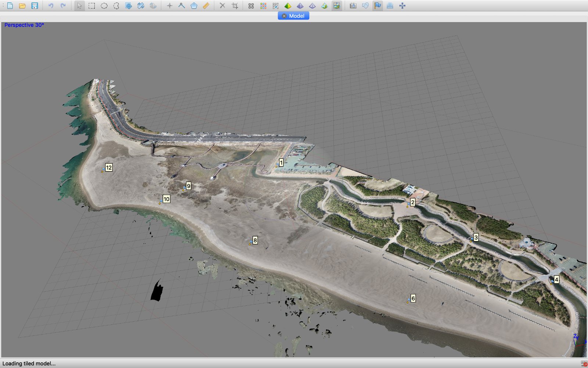Open an existing project file
The width and height of the screenshot is (588, 368).
(22, 6)
